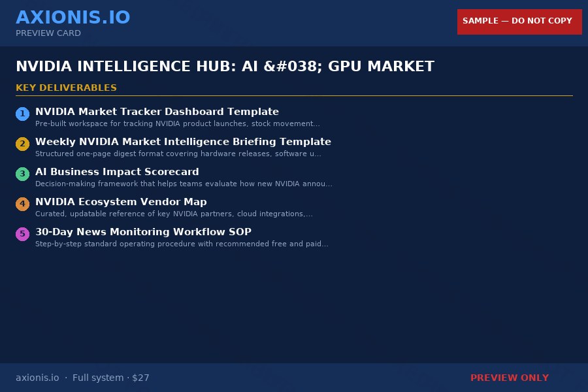This screenshot has width=588, height=392.
Task: Click the KEY DELIVERABLES section header
Action: tap(66, 88)
